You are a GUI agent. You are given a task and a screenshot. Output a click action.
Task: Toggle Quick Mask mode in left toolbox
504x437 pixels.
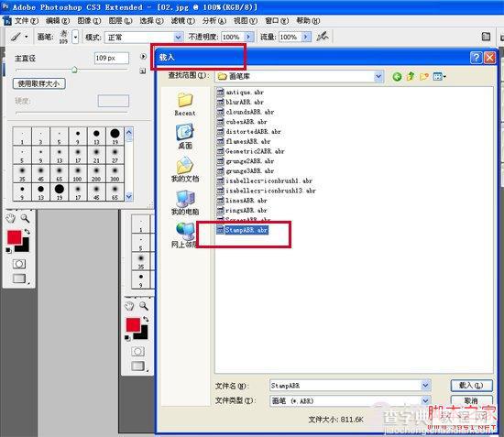(19, 264)
